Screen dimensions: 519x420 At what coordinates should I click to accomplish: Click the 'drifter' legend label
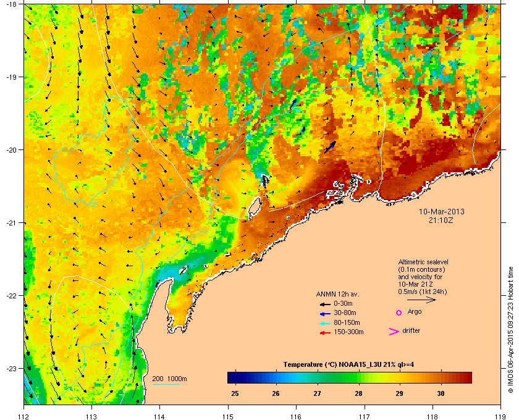pyautogui.click(x=411, y=330)
